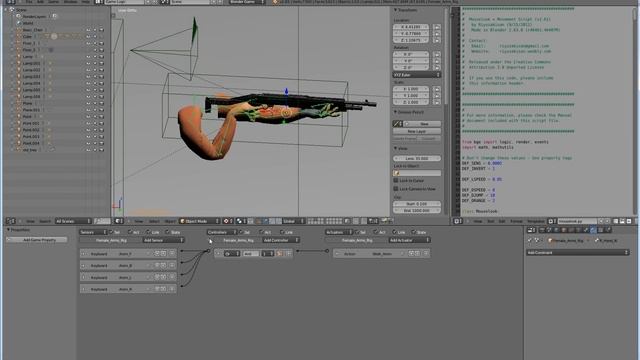Toggle the Sensors Sel checkbox

pos(111,232)
